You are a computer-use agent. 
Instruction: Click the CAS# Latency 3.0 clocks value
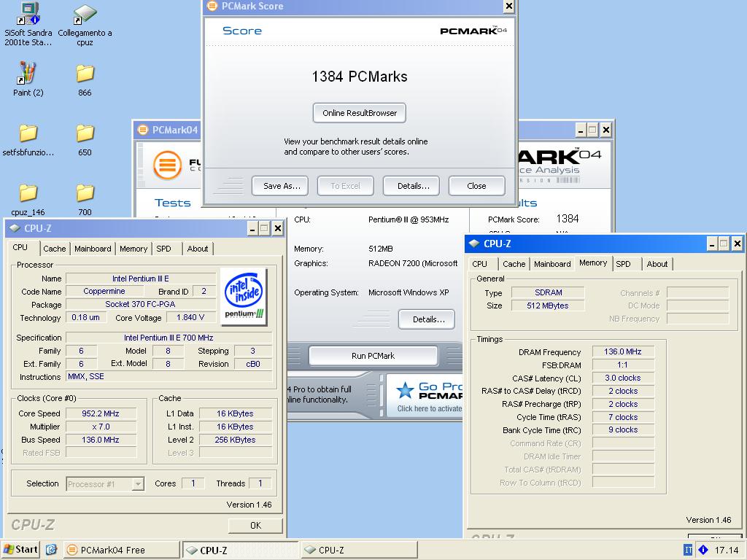click(x=623, y=378)
